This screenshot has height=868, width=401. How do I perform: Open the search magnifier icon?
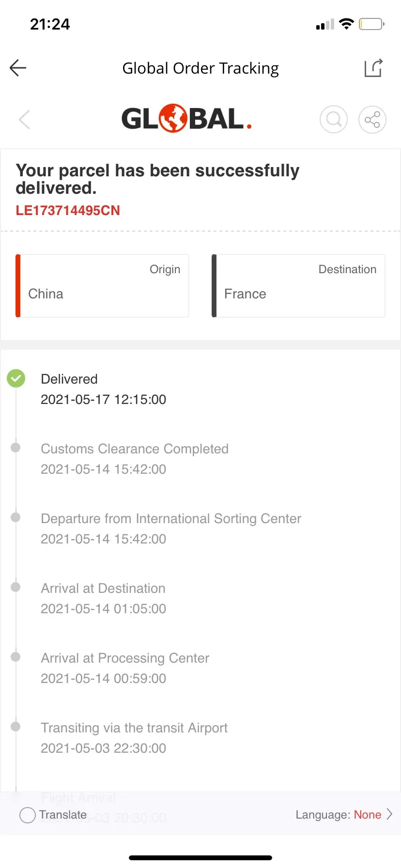pos(334,119)
